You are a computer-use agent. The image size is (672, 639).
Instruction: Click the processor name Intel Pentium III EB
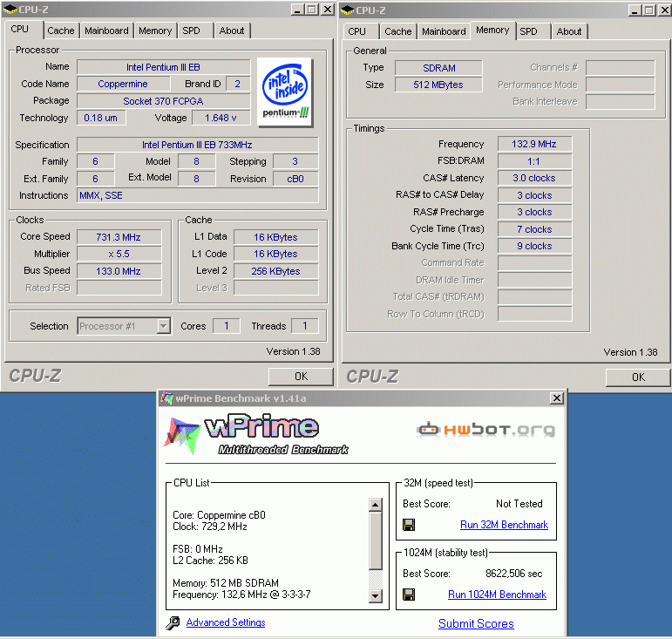(x=163, y=67)
